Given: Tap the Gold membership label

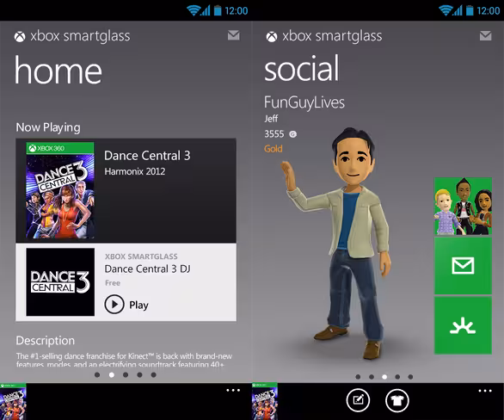Looking at the screenshot, I should click(x=274, y=149).
